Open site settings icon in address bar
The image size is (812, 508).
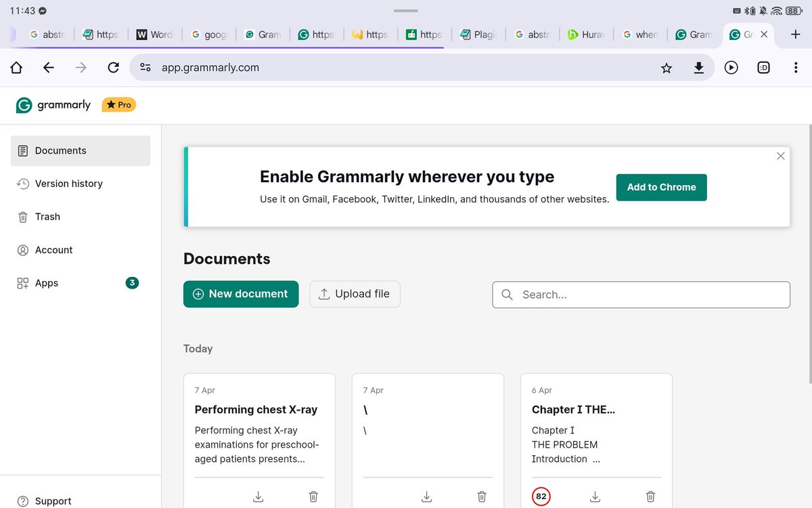coord(145,68)
